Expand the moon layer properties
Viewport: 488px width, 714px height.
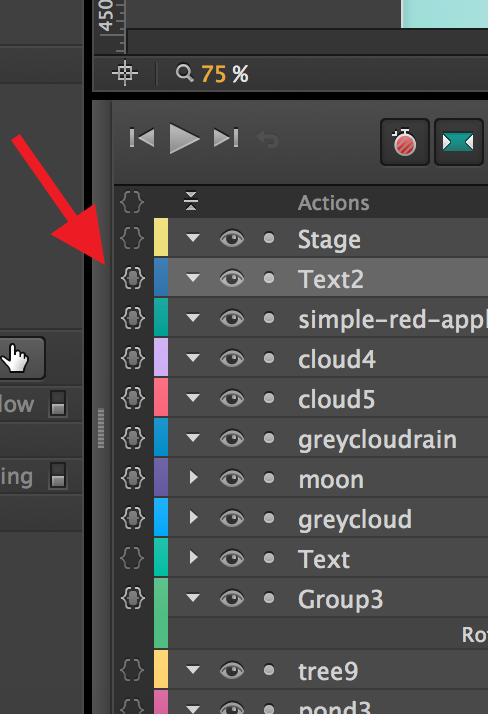193,477
